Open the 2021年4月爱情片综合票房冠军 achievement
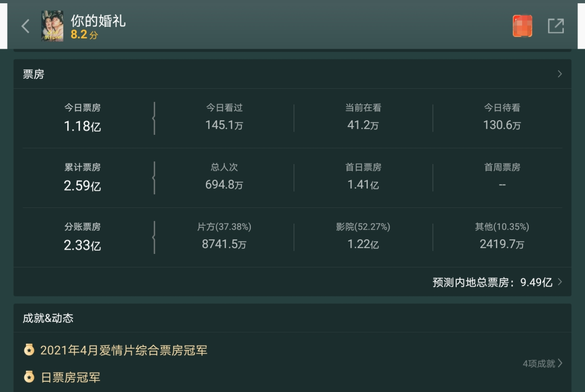Viewport: 585px width, 392px height. coord(123,350)
